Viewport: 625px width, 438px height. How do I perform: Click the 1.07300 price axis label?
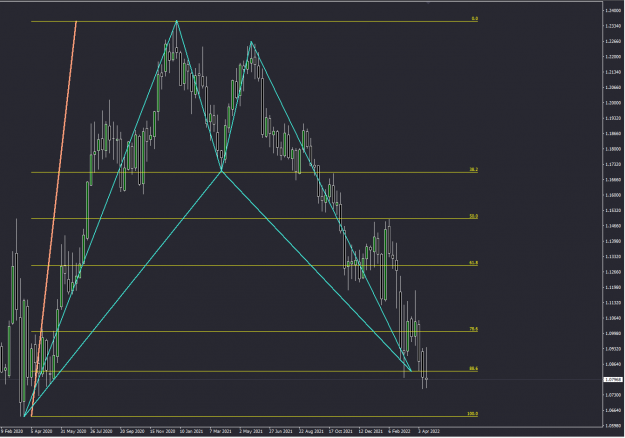(x=613, y=395)
